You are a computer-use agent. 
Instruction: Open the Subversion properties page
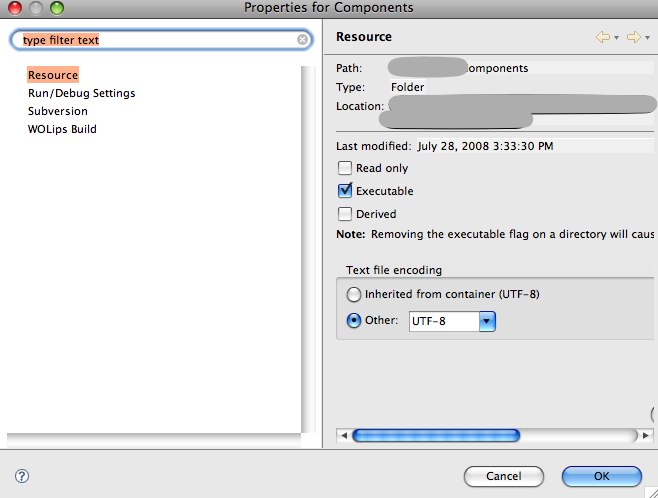coord(57,111)
